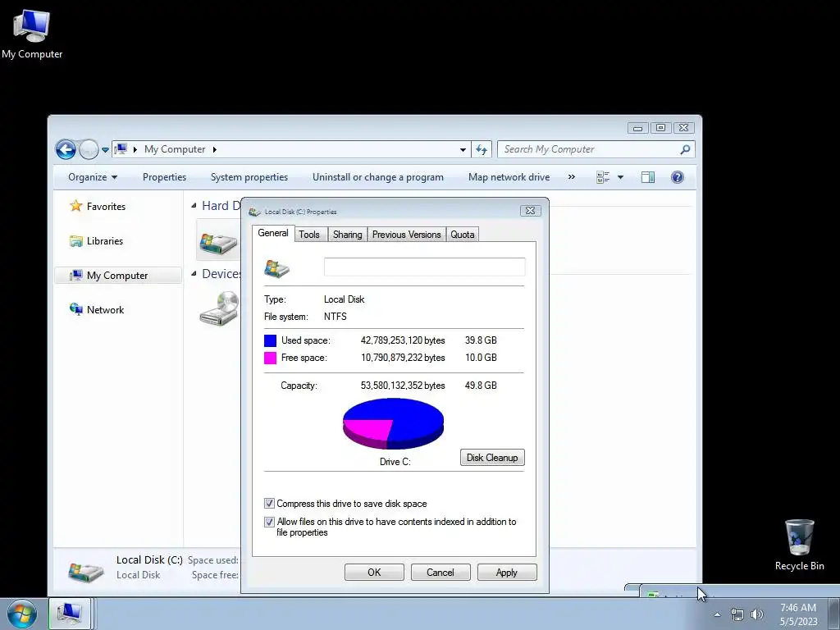
Task: Open My Computer desktop icon
Action: [32, 32]
